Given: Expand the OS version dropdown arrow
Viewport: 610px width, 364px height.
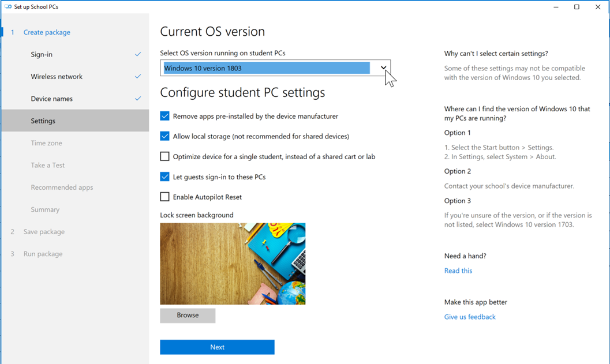Looking at the screenshot, I should pyautogui.click(x=383, y=68).
